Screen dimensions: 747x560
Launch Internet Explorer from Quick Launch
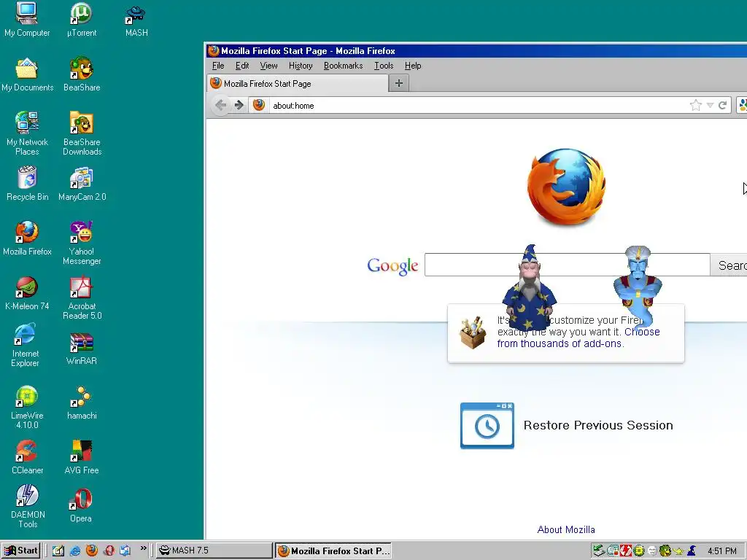pos(75,551)
